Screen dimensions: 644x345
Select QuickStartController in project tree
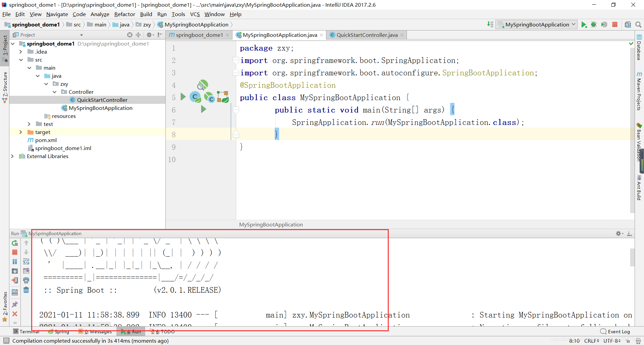(x=102, y=100)
